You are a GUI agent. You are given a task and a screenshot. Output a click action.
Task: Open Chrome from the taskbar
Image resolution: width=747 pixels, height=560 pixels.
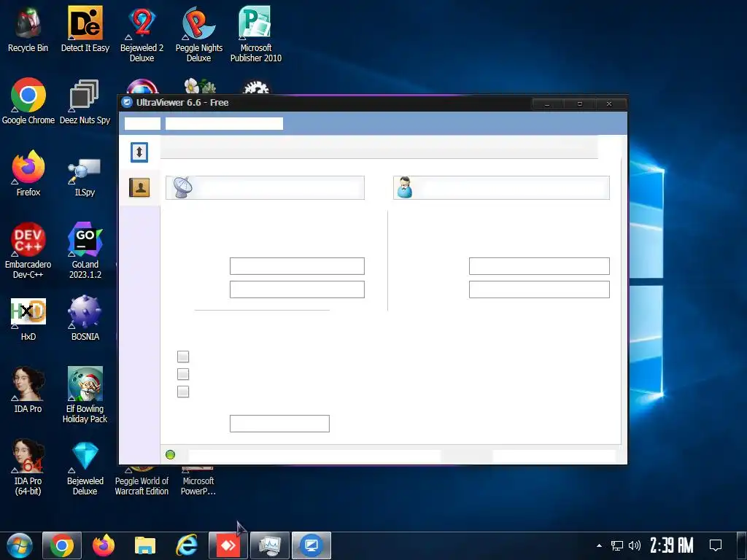(x=62, y=545)
